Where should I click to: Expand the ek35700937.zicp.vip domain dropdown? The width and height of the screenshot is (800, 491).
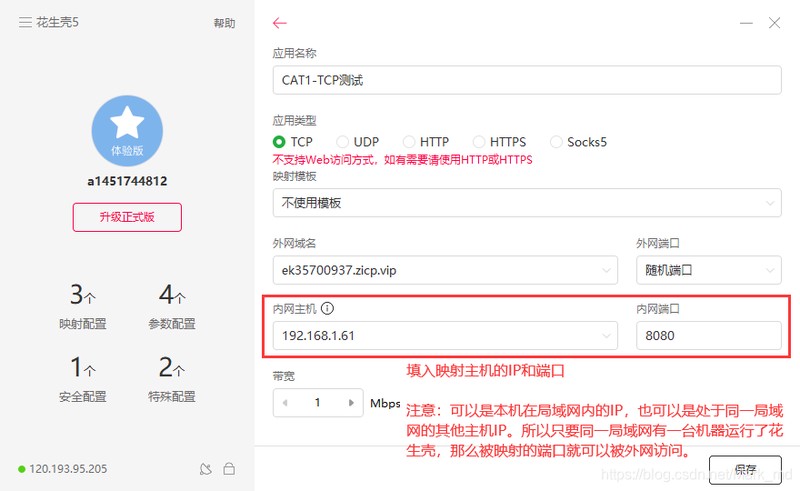pos(445,270)
